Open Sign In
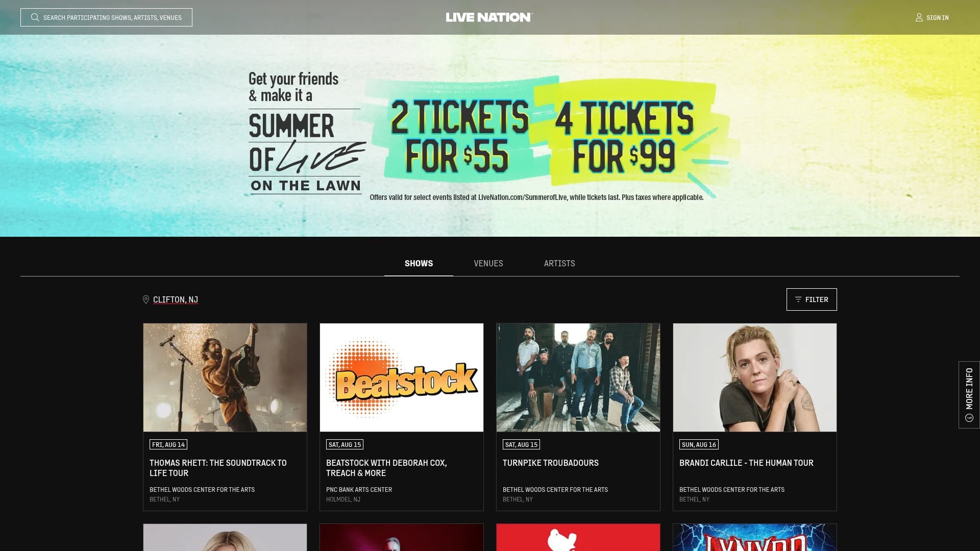The width and height of the screenshot is (980, 551). pyautogui.click(x=932, y=17)
